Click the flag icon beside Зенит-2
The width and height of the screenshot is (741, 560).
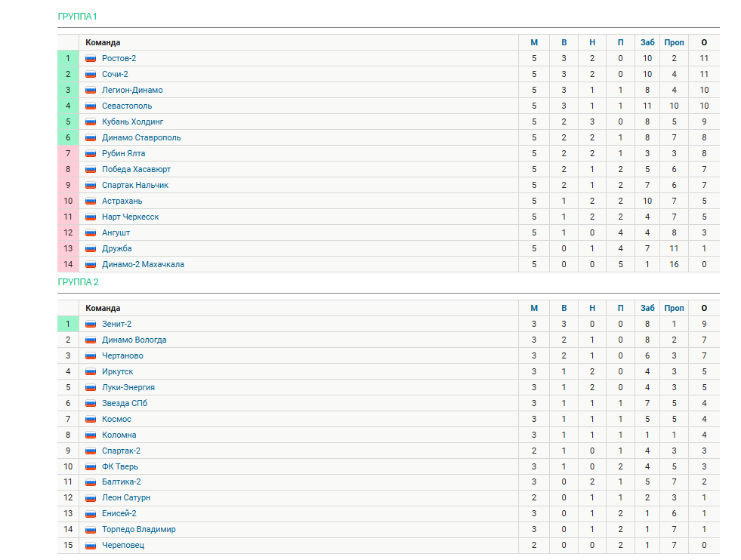click(x=91, y=325)
